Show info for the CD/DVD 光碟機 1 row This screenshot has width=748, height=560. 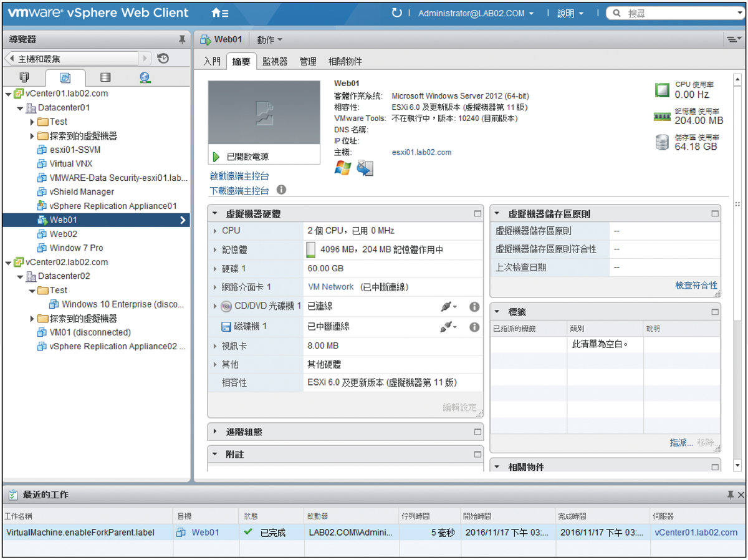pos(474,306)
